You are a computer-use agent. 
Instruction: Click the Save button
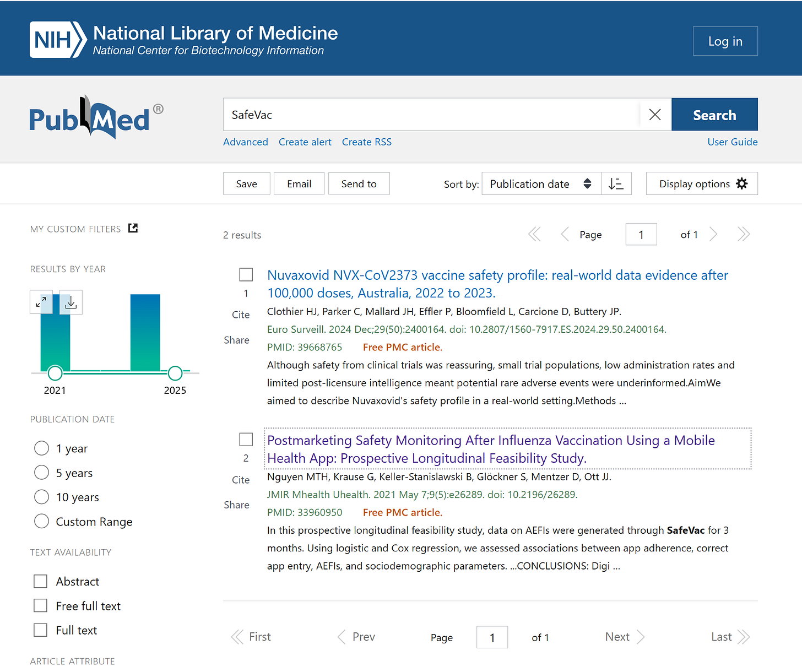click(247, 183)
